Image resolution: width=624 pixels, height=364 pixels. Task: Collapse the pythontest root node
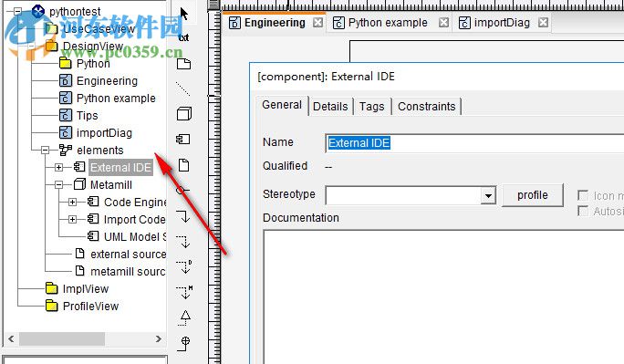18,11
